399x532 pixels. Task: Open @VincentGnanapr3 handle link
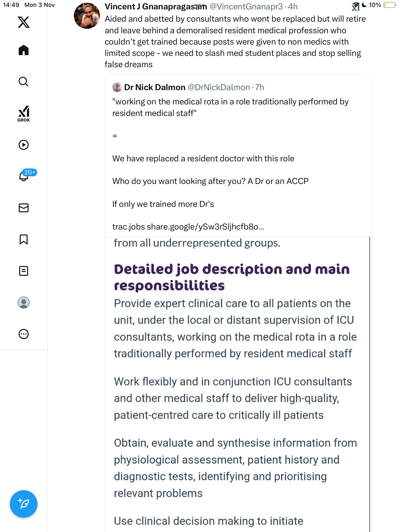click(246, 7)
